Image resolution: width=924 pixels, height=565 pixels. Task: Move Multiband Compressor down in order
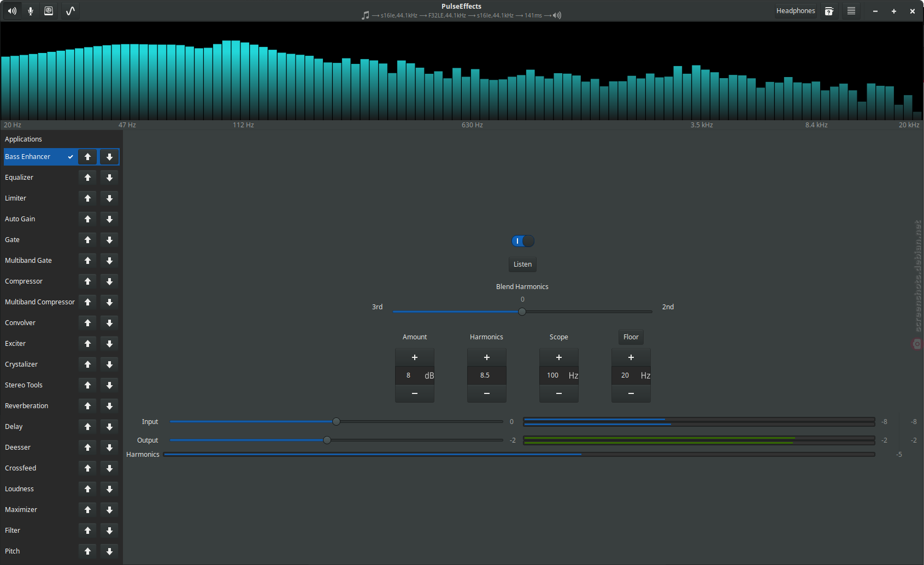coord(109,302)
